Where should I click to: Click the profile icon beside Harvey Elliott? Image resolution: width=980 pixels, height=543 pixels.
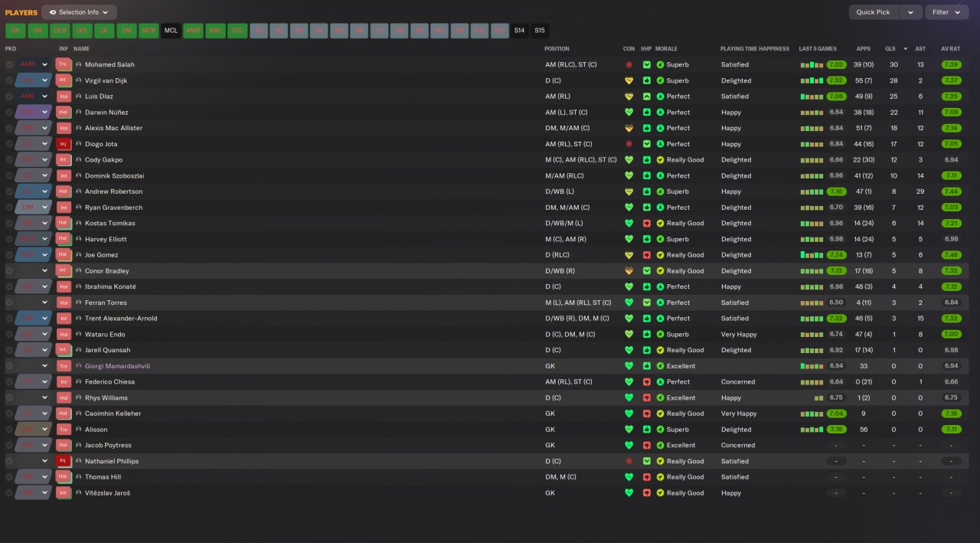tap(79, 239)
